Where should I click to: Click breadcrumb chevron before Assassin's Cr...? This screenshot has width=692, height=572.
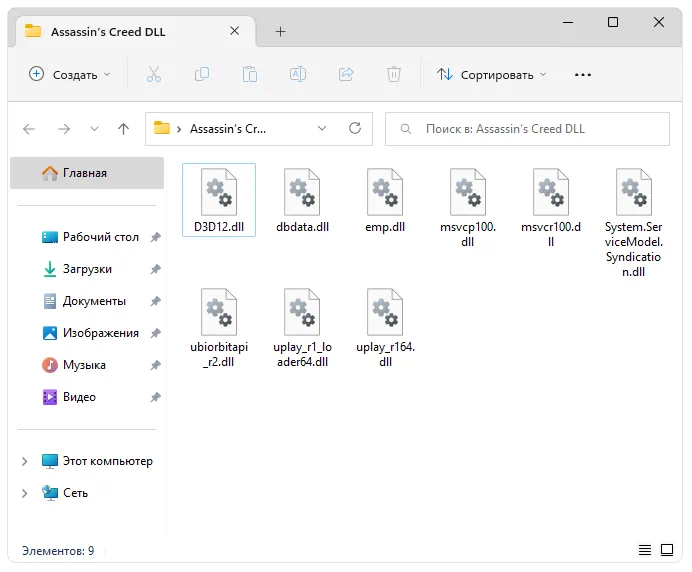pos(179,129)
